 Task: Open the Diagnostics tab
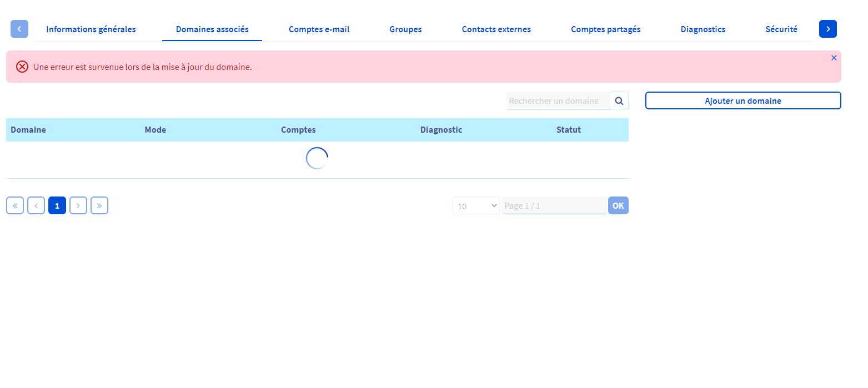point(703,29)
